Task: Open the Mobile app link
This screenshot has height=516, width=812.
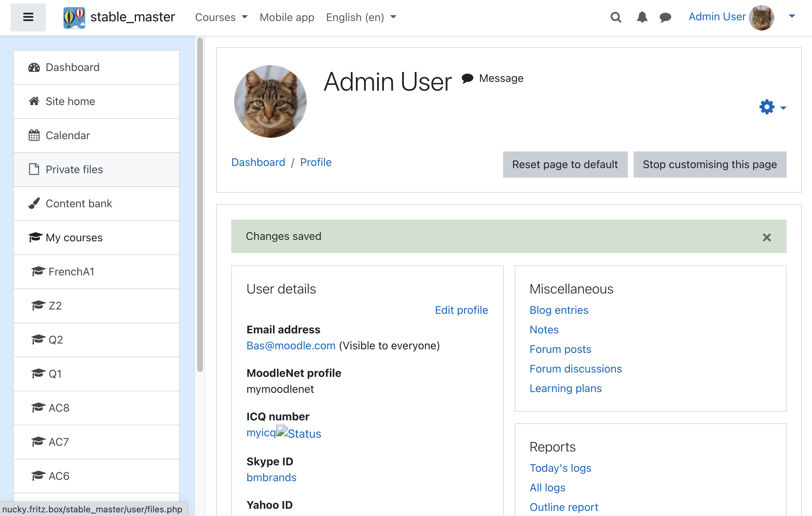Action: (287, 17)
